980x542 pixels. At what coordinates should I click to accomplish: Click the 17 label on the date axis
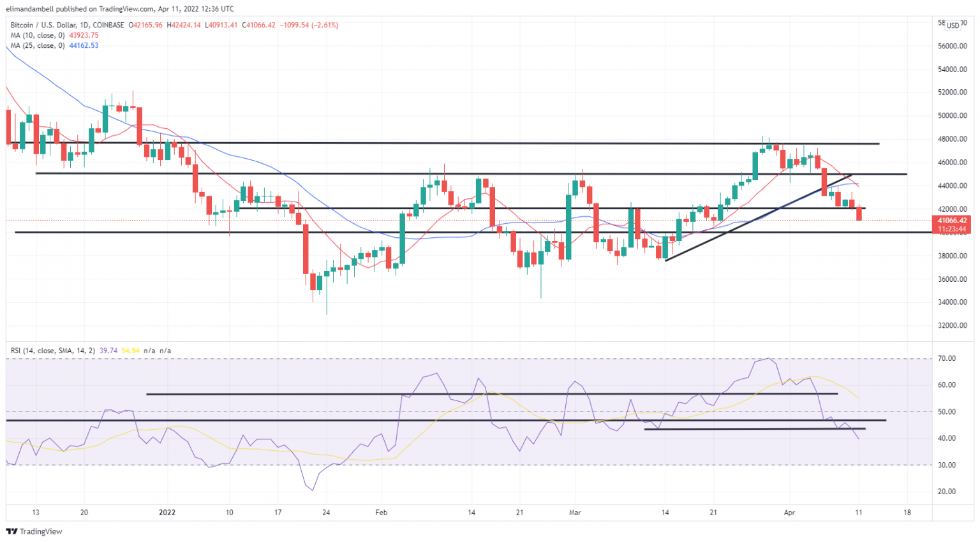pyautogui.click(x=278, y=513)
